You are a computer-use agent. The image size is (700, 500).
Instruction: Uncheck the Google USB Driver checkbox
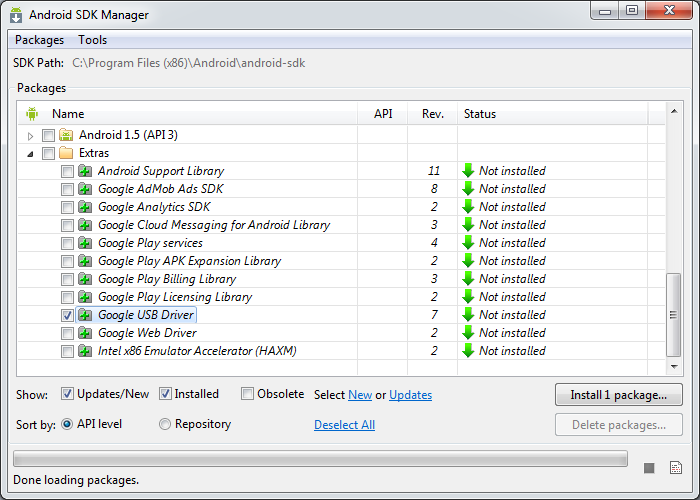coord(67,315)
